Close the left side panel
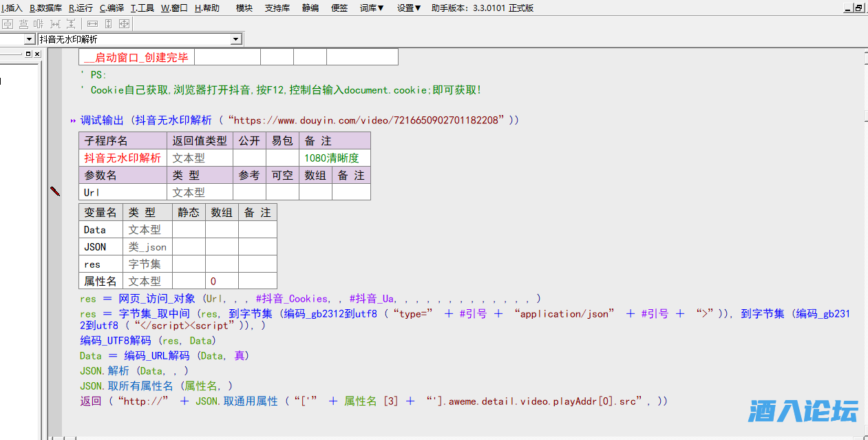 coord(37,54)
